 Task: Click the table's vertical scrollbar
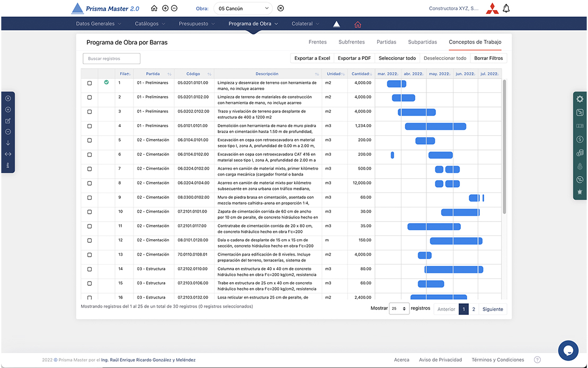coord(504,146)
